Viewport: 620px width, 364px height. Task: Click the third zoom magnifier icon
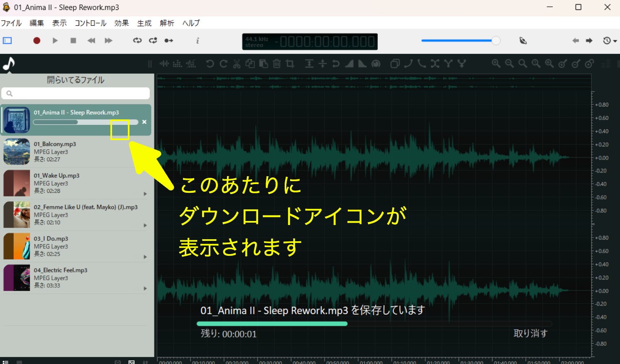[x=522, y=63]
